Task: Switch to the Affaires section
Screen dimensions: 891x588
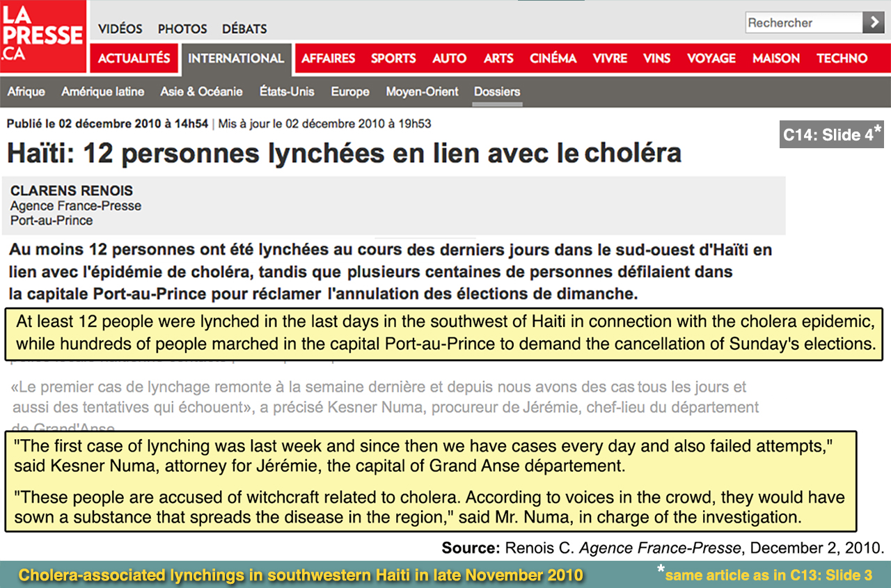Action: tap(328, 58)
